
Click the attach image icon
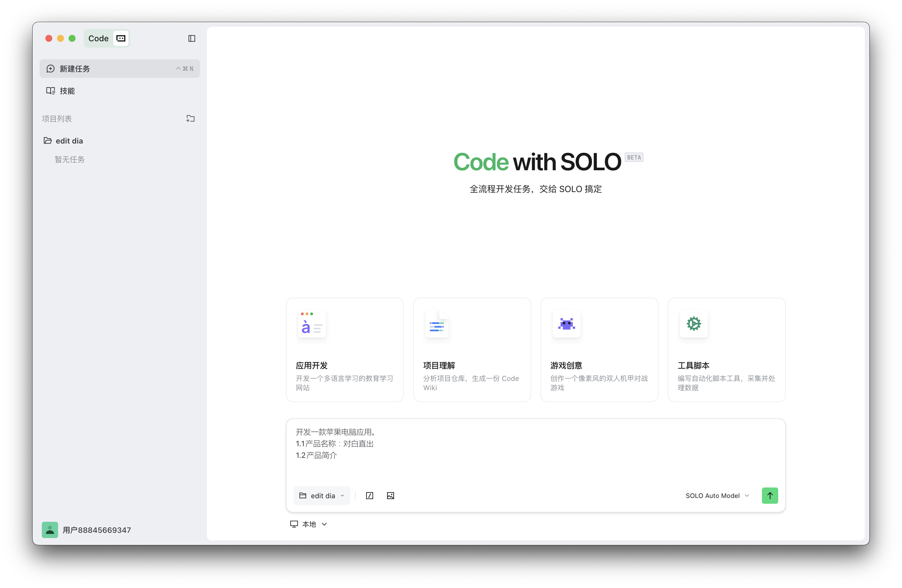390,496
